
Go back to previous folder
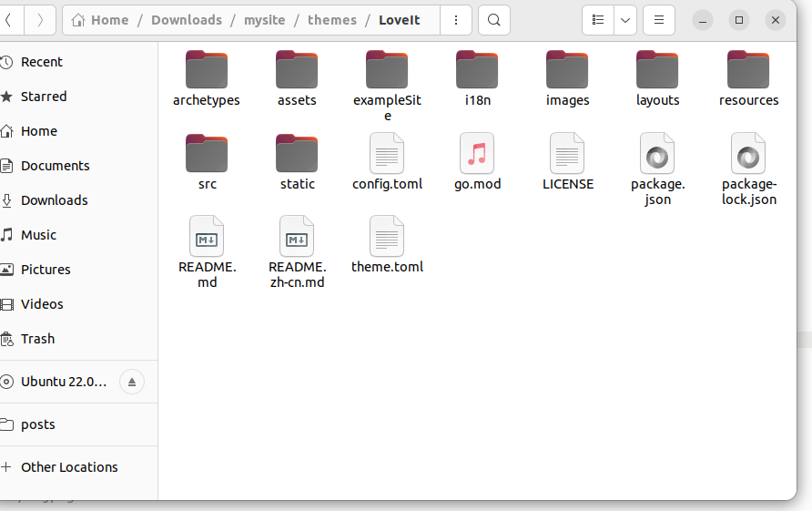point(9,20)
